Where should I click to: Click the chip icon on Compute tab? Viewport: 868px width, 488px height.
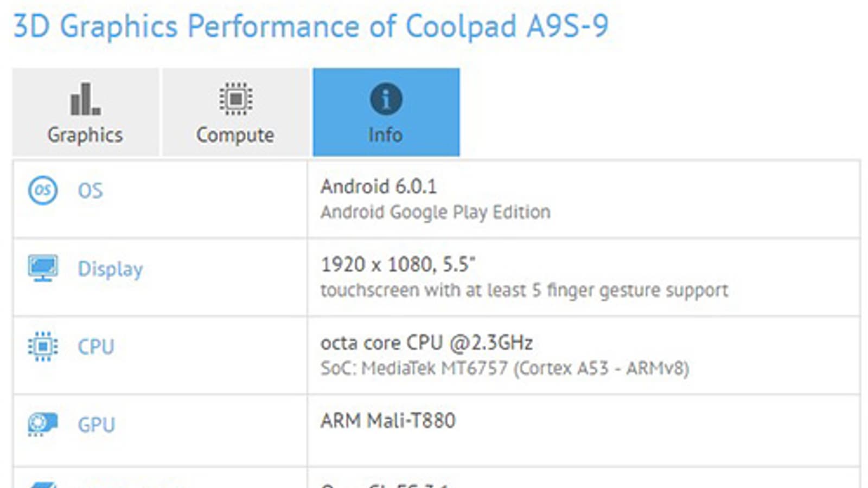pos(235,99)
